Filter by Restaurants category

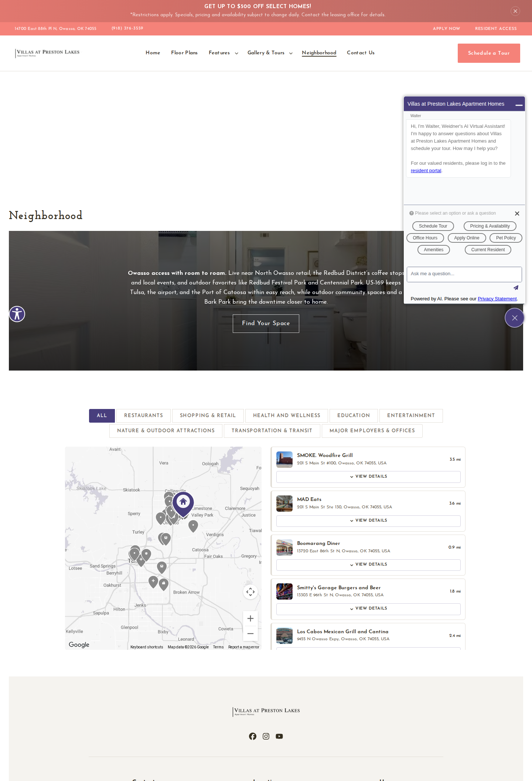144,416
